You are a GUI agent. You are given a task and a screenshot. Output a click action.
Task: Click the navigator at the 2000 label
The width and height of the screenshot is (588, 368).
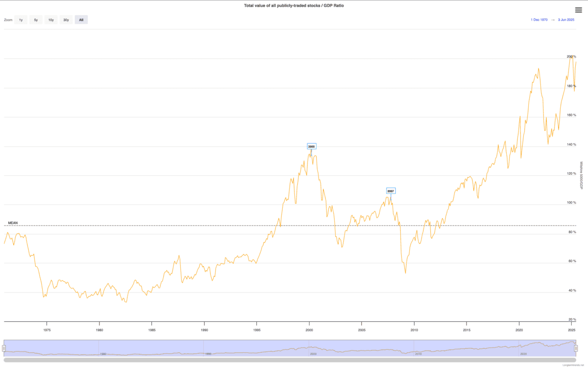click(313, 353)
